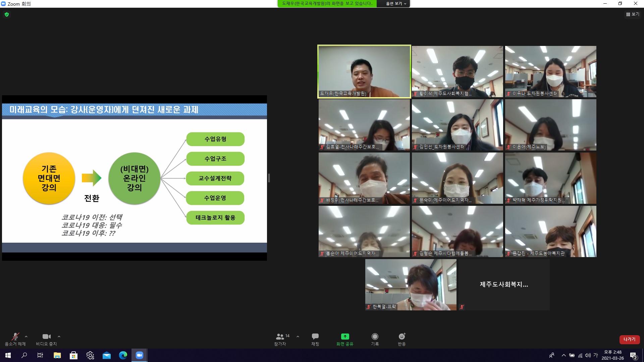This screenshot has width=644, height=362.
Task: Open the 옵션 보기 dropdown
Action: coord(396,4)
